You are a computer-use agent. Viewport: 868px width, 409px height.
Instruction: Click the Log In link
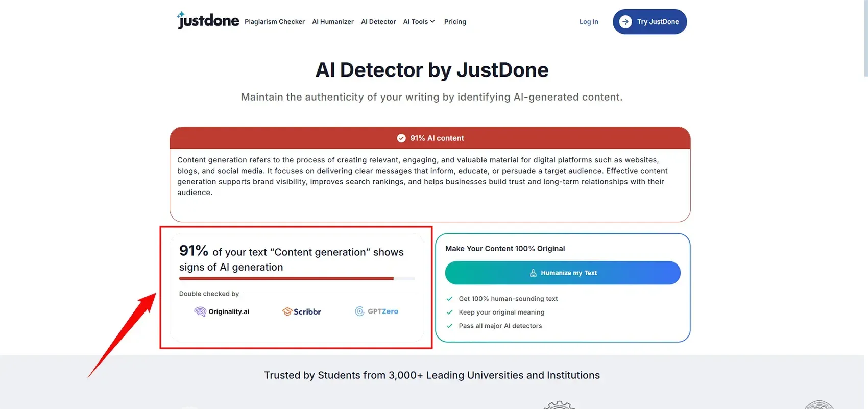point(588,22)
